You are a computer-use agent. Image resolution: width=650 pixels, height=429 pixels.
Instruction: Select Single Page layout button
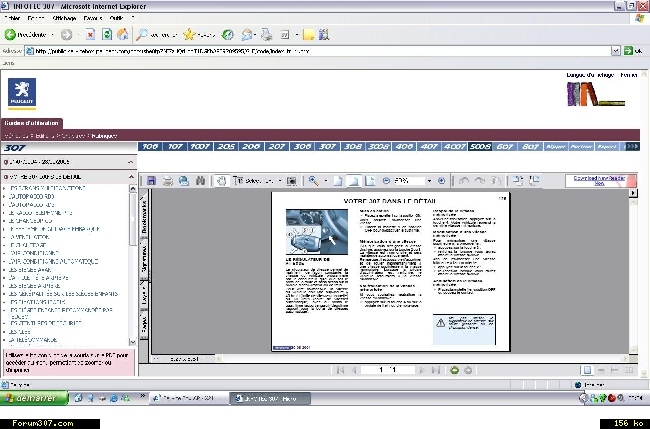tap(587, 370)
